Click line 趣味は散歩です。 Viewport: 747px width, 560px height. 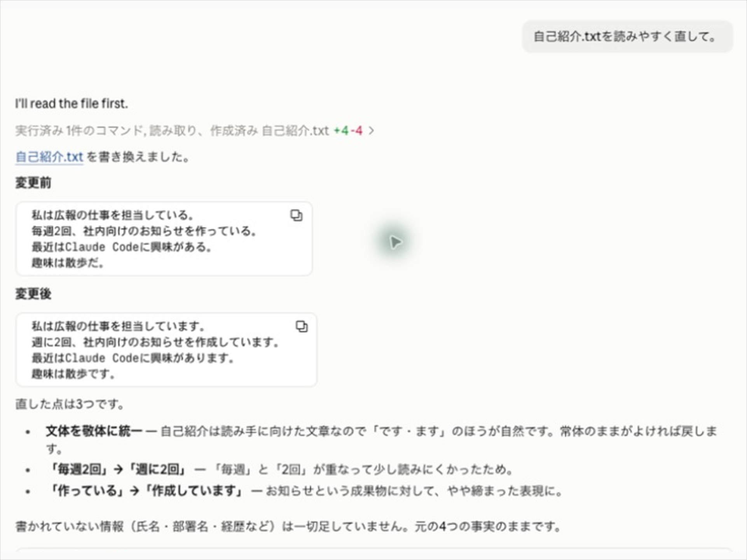click(x=73, y=374)
